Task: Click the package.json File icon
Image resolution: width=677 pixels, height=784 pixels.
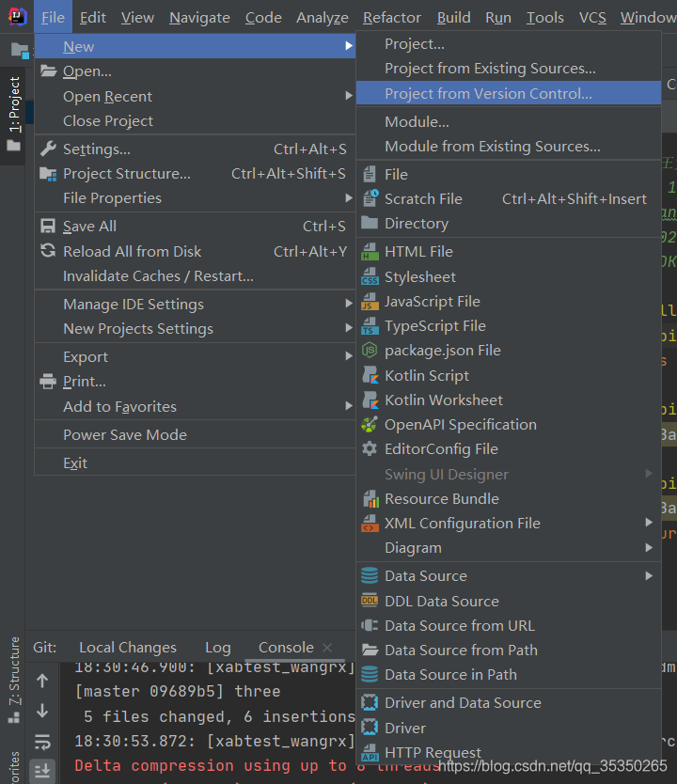Action: (370, 350)
